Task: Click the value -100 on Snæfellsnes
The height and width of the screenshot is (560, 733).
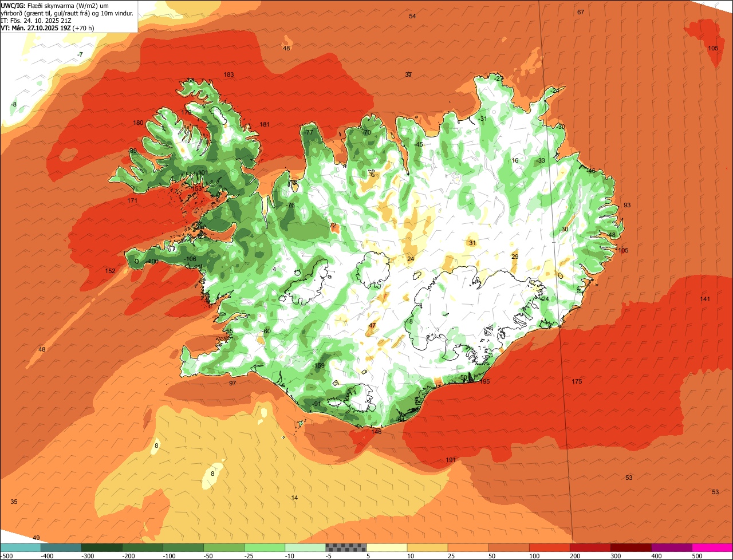Action: [x=152, y=262]
